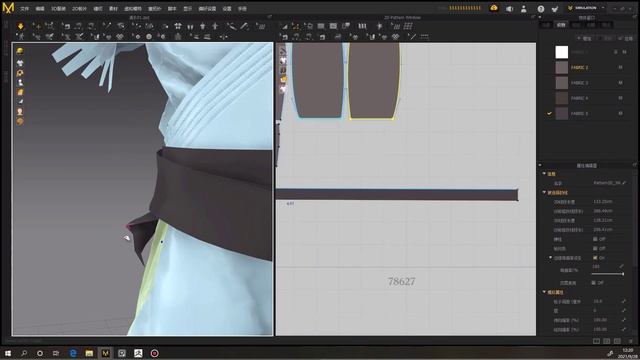Switch to highlighted second tab in object browser

coord(561,25)
